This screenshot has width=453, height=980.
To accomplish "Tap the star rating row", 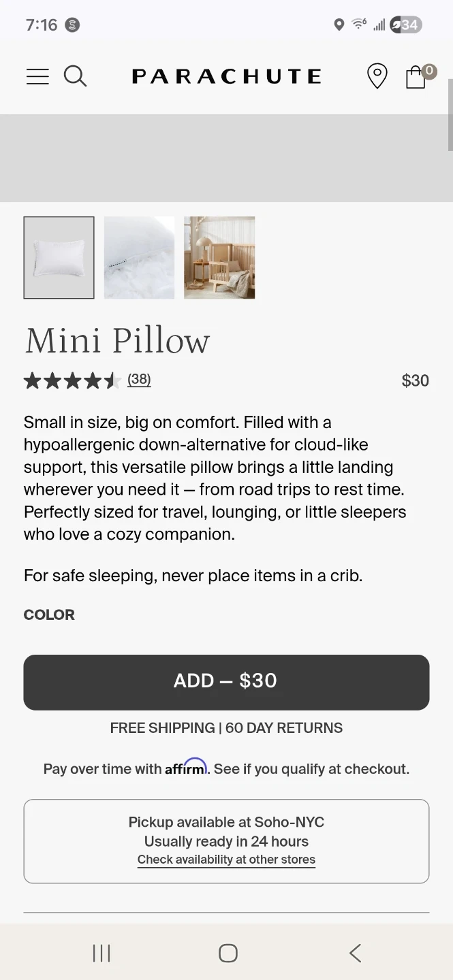I will click(x=72, y=380).
